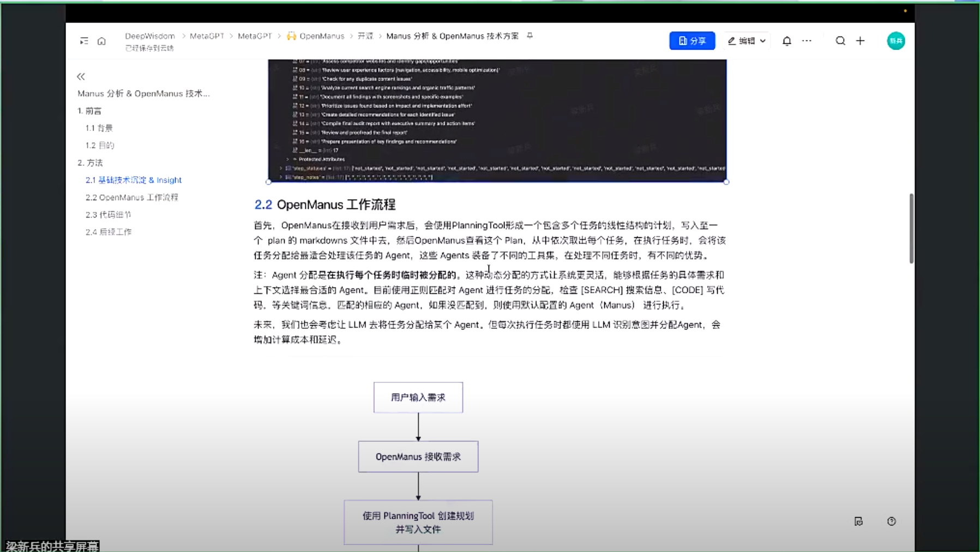
Task: Open search magnifier icon
Action: (840, 41)
